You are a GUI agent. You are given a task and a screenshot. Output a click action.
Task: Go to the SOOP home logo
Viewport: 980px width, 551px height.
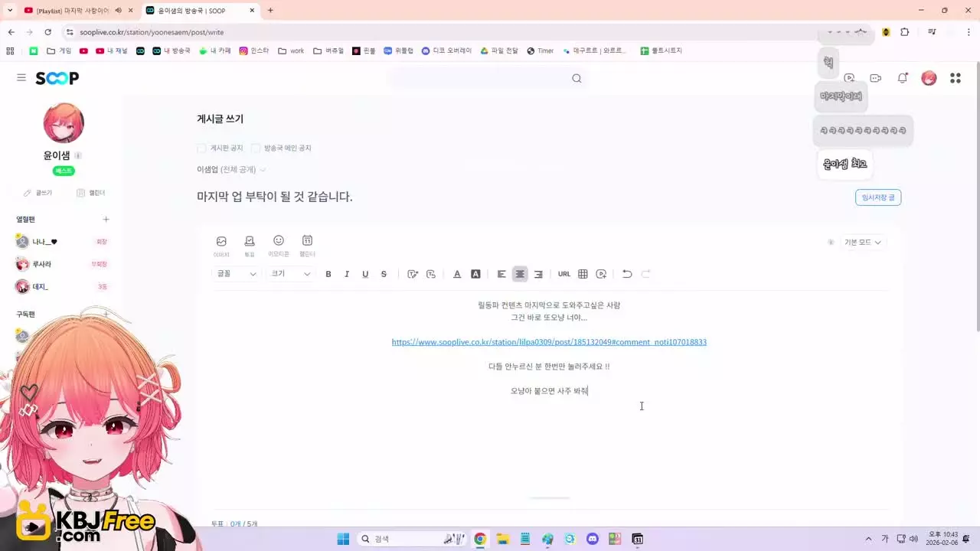57,78
